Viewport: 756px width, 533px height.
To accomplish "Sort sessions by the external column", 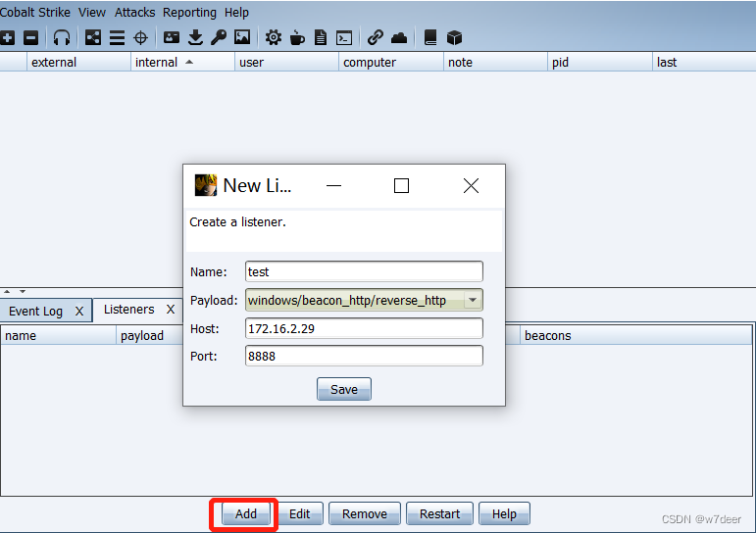I will click(x=78, y=62).
